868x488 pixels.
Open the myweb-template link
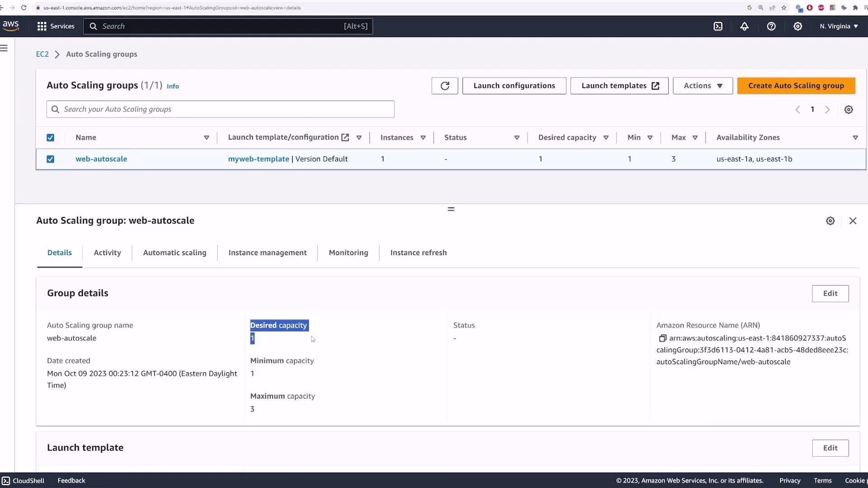click(x=258, y=159)
